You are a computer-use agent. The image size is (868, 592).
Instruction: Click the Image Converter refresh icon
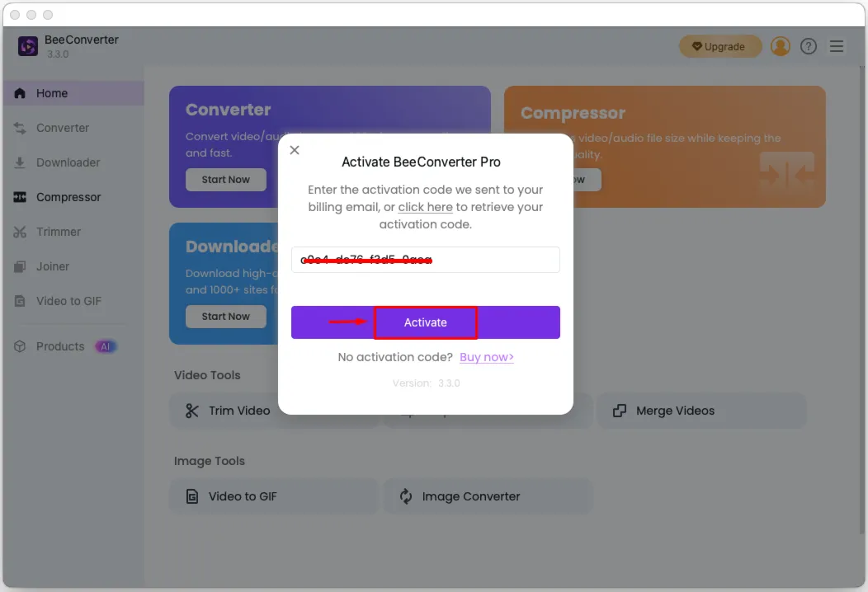(406, 496)
